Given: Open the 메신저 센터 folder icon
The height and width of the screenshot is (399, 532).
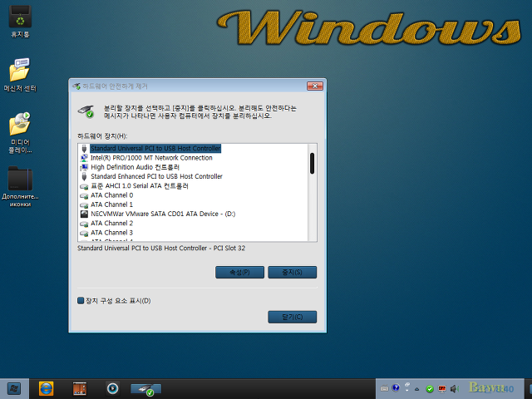Looking at the screenshot, I should (x=20, y=75).
